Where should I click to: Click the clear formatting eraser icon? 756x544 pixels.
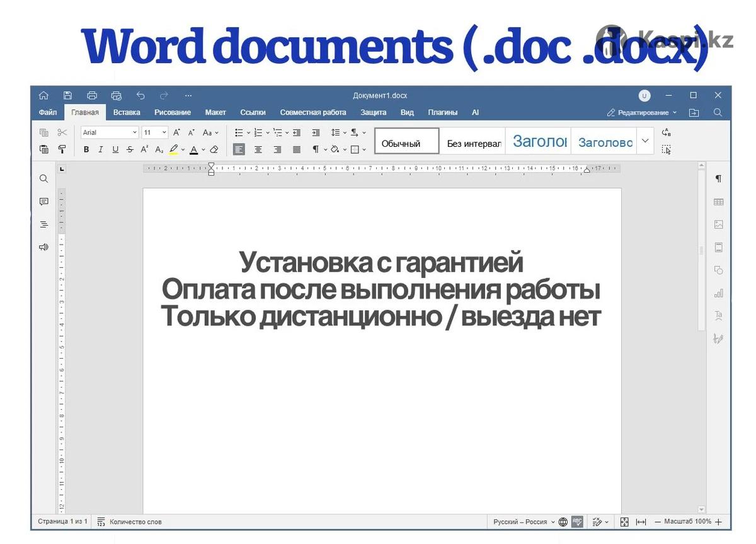pos(214,149)
